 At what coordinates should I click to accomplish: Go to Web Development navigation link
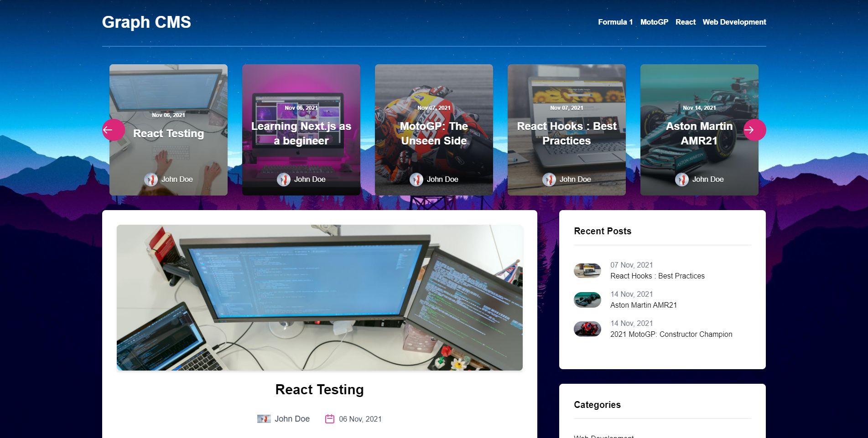pyautogui.click(x=734, y=22)
